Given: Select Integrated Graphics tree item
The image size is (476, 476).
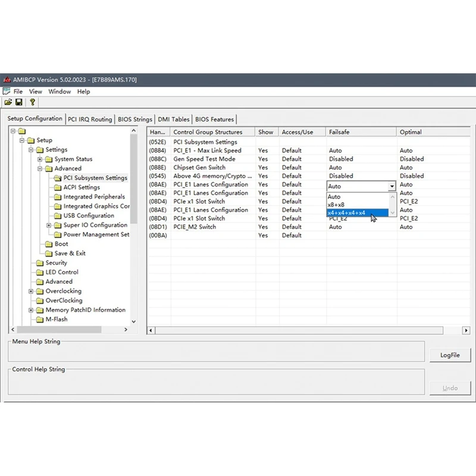Looking at the screenshot, I should tap(96, 206).
